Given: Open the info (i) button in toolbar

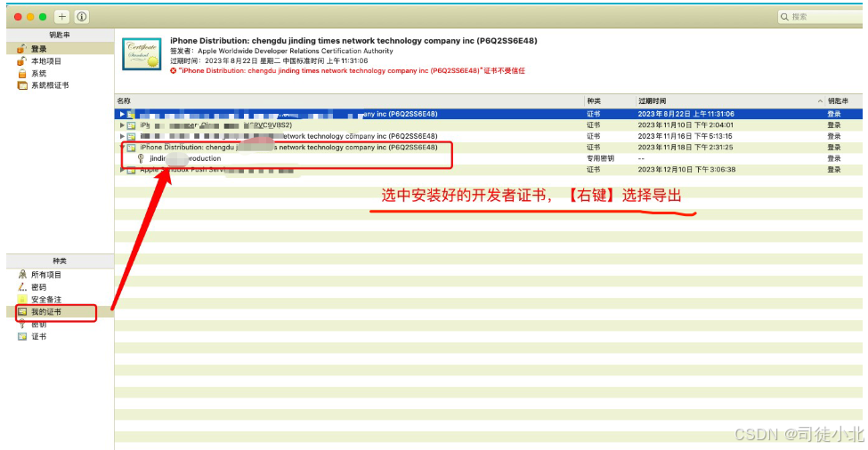Looking at the screenshot, I should pyautogui.click(x=82, y=17).
